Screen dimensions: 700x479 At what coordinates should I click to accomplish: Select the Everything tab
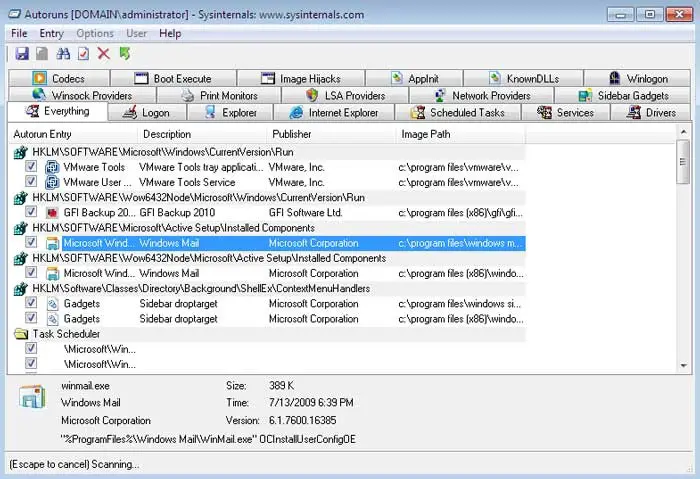pos(58,111)
